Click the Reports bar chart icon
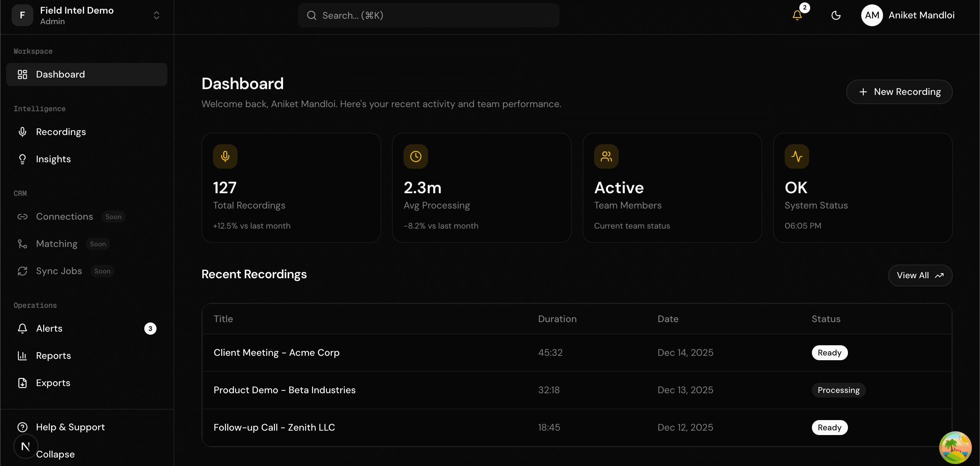Viewport: 980px width, 466px height. (22, 356)
